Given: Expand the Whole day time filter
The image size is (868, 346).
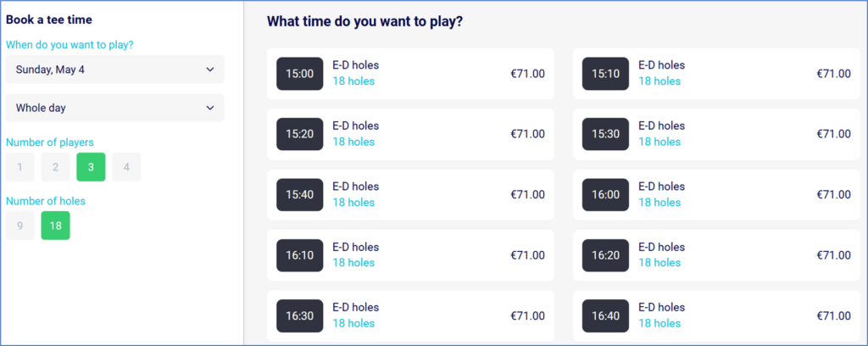Looking at the screenshot, I should [x=114, y=108].
